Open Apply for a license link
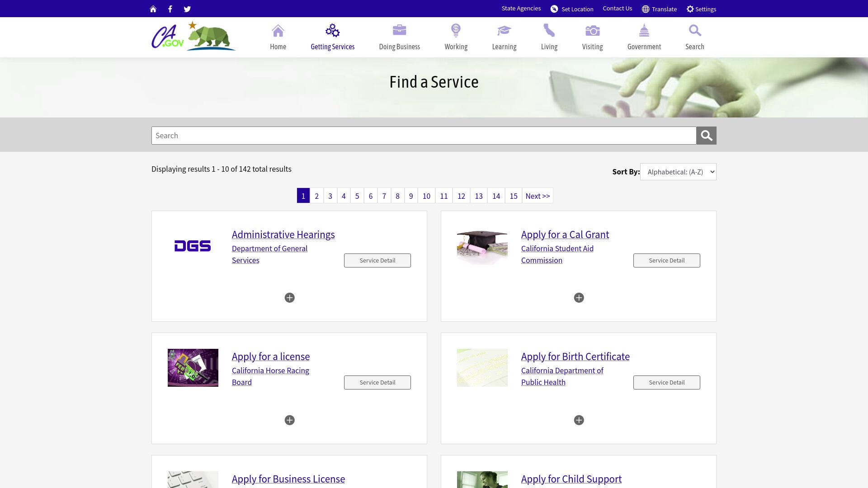This screenshot has height=488, width=868. (271, 357)
